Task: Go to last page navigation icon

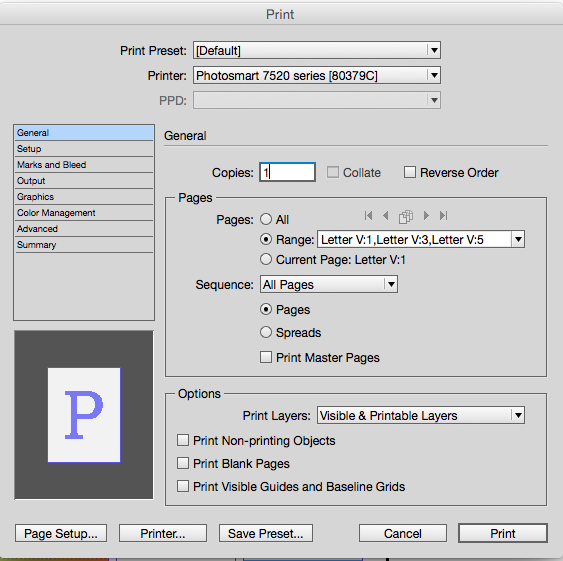Action: 444,215
